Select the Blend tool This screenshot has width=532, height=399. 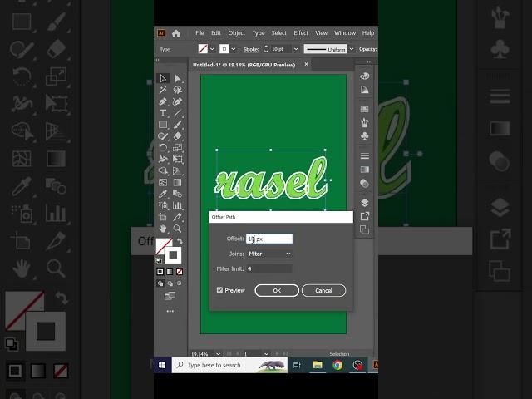tap(177, 194)
